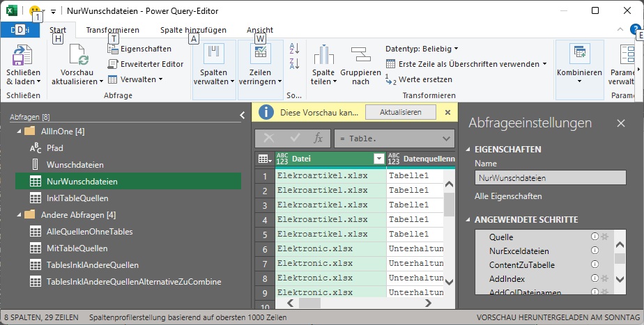Switch to the Transformieren tab
The width and height of the screenshot is (644, 325).
coord(112,30)
